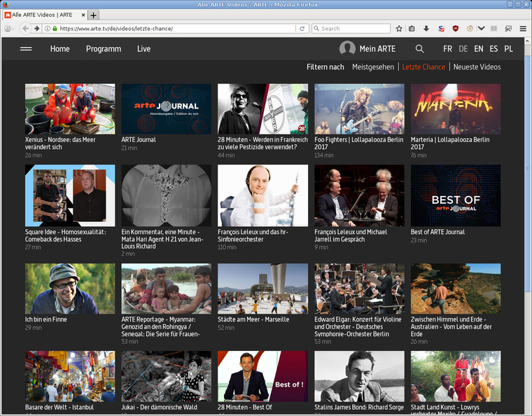Click the uBlock shield toolbar icon

point(455,29)
